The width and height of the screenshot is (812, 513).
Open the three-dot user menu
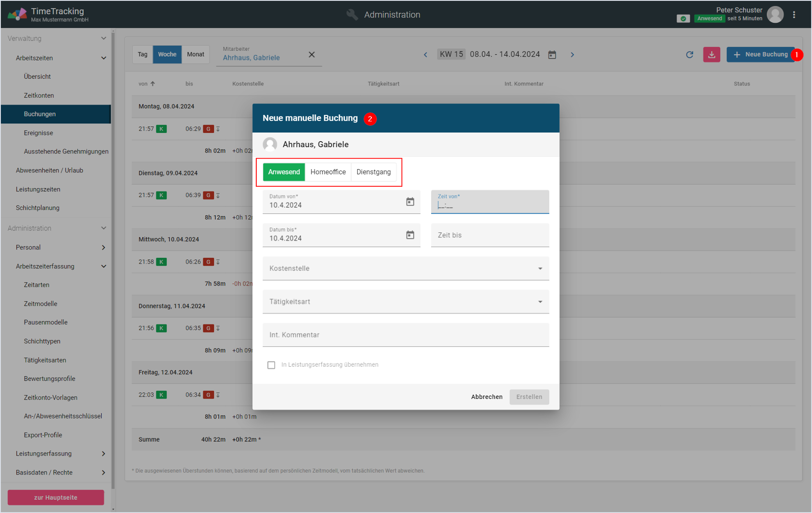point(794,15)
